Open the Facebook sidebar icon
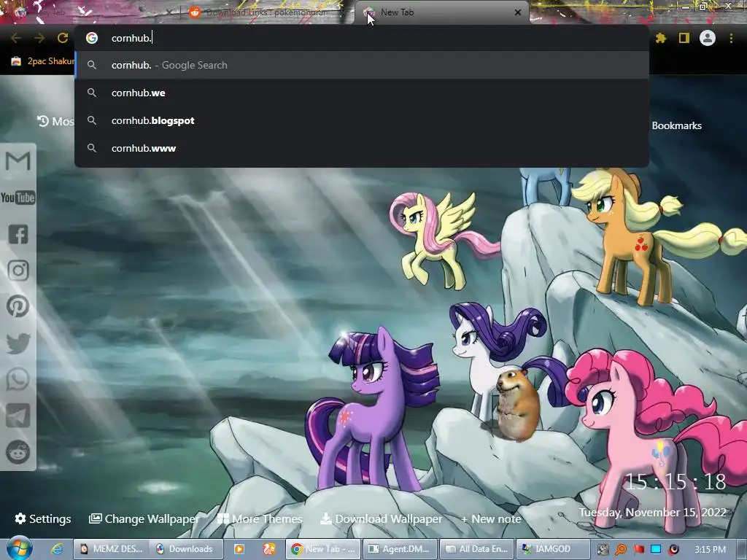 [18, 234]
